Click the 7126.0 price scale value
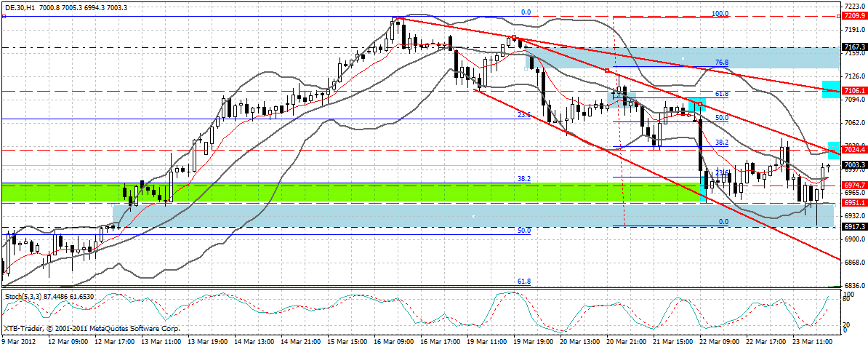 (854, 76)
